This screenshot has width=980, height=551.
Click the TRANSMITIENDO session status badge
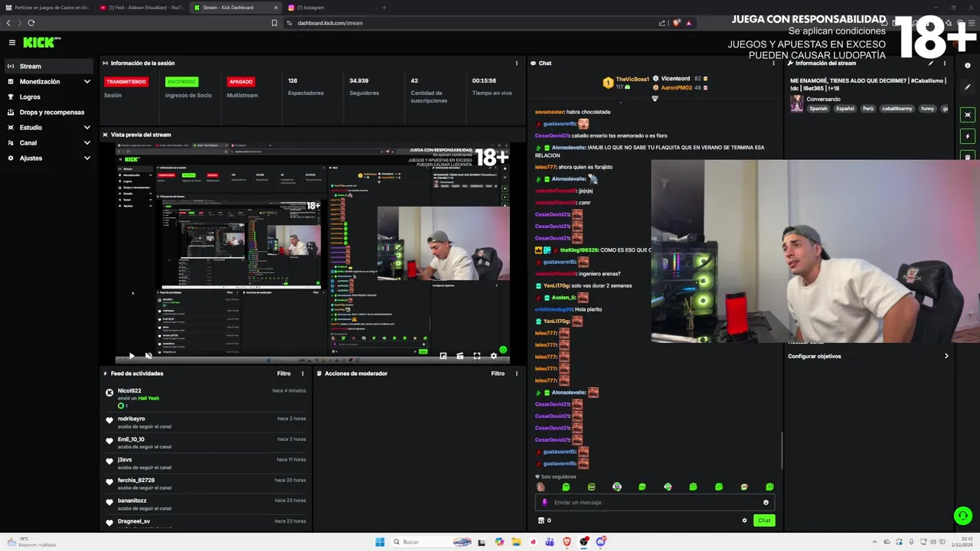click(x=126, y=82)
